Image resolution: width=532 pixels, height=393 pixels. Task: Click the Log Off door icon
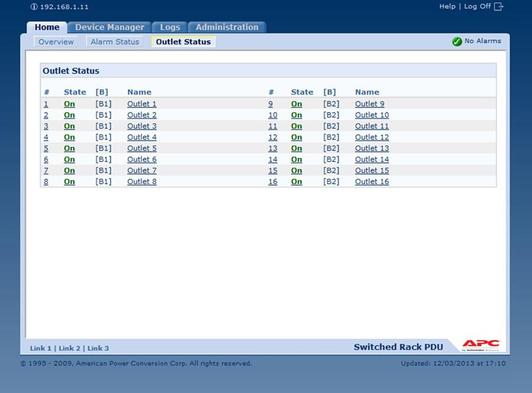pyautogui.click(x=498, y=7)
